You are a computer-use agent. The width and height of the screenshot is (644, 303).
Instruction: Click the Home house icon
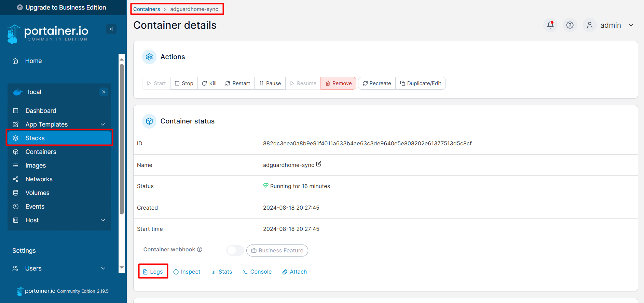coord(15,61)
